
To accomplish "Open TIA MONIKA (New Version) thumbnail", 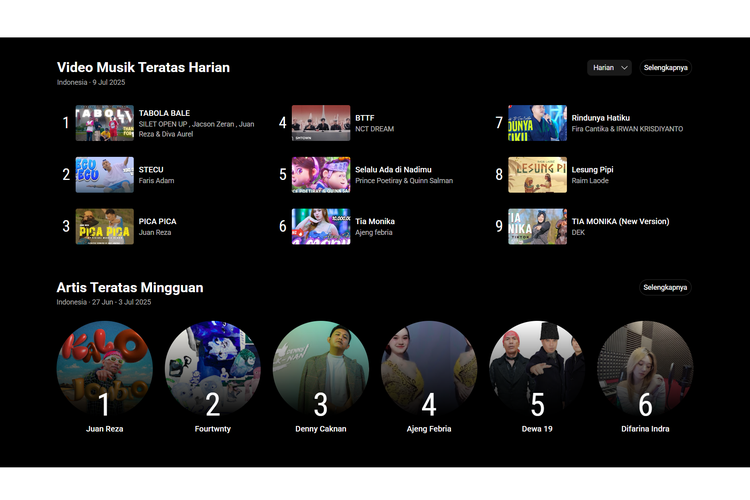I will coord(537,227).
